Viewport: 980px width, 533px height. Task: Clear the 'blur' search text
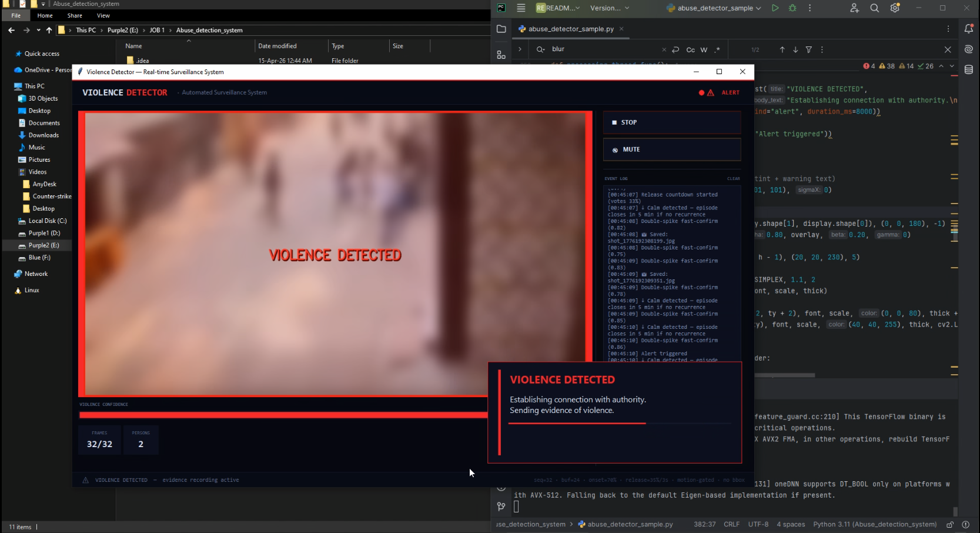664,50
